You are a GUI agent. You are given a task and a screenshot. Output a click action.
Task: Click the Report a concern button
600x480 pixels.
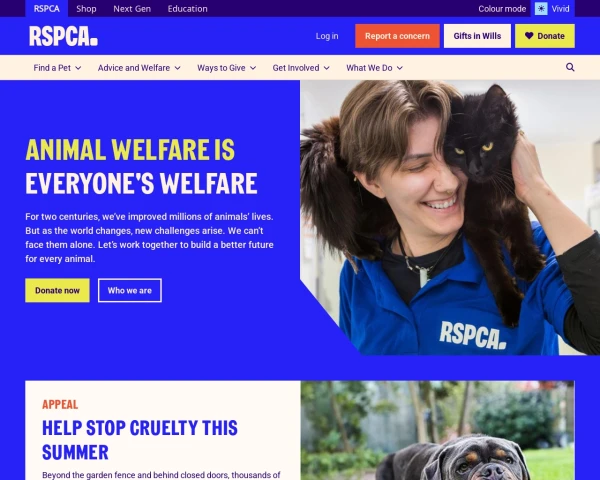[x=397, y=36]
